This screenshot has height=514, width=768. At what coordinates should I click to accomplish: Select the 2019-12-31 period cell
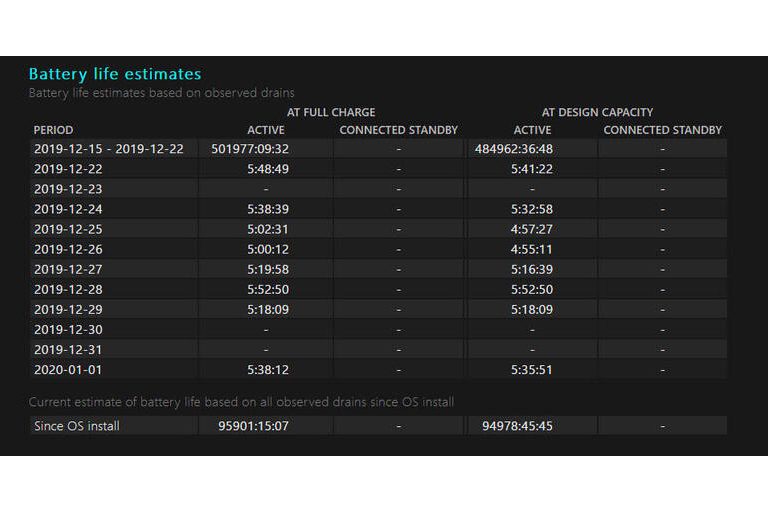pos(68,350)
